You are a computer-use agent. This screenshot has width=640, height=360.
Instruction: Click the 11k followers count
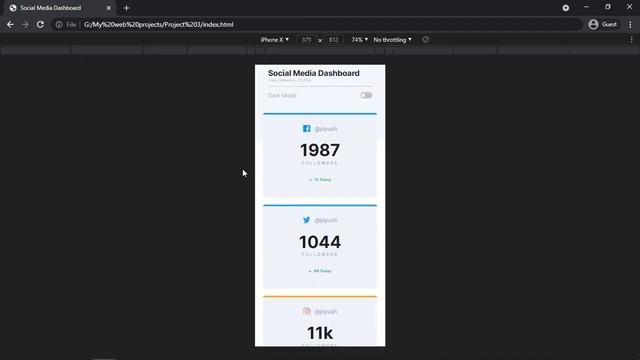320,333
